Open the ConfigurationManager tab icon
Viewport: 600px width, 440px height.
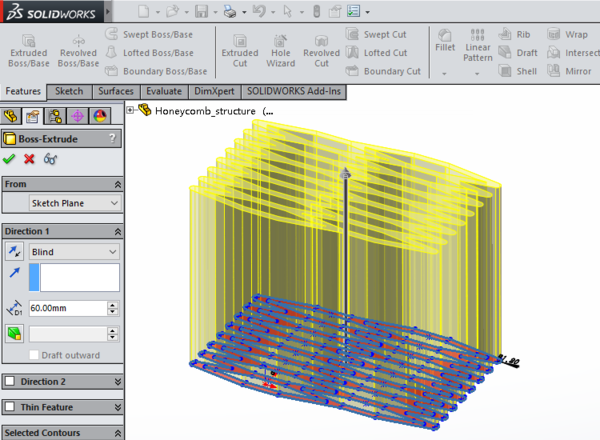coord(55,116)
